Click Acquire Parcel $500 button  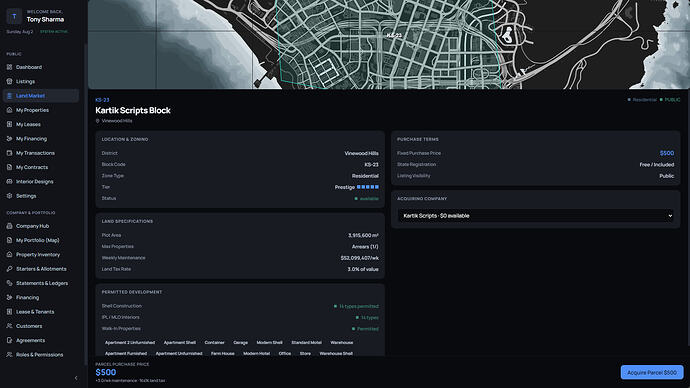[x=652, y=373]
